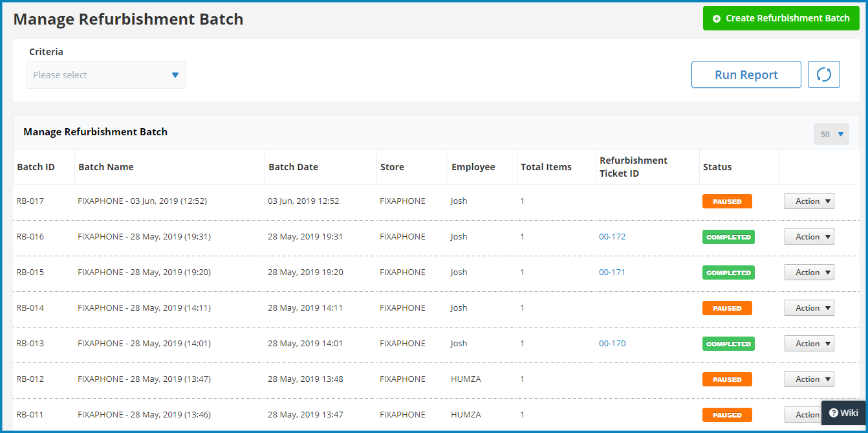868x433 pixels.
Task: Click batch name FIXAPHONE - 03 Jun, 2019 (12:52)
Action: pyautogui.click(x=142, y=201)
